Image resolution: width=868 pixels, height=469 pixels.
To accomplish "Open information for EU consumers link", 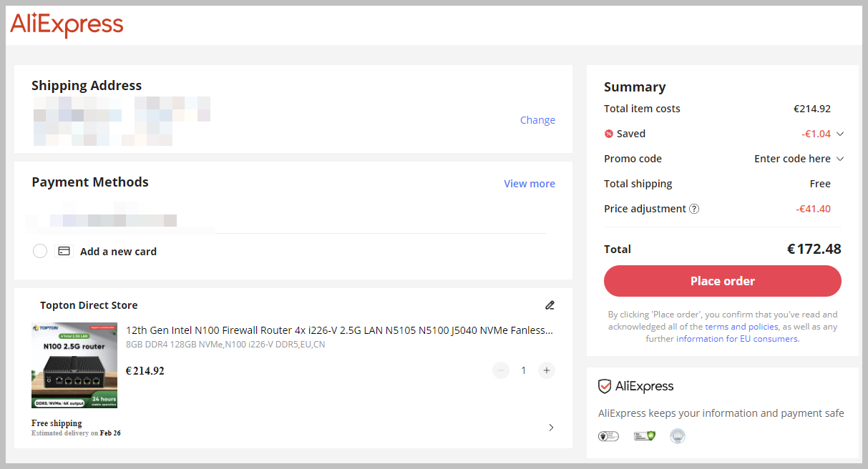I will tap(736, 339).
